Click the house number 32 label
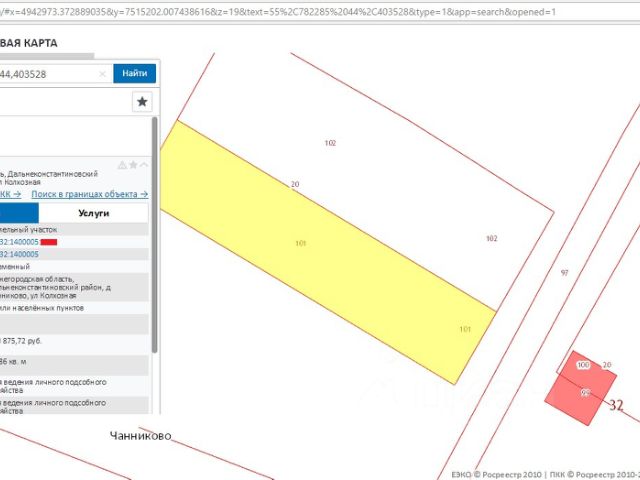 [616, 405]
